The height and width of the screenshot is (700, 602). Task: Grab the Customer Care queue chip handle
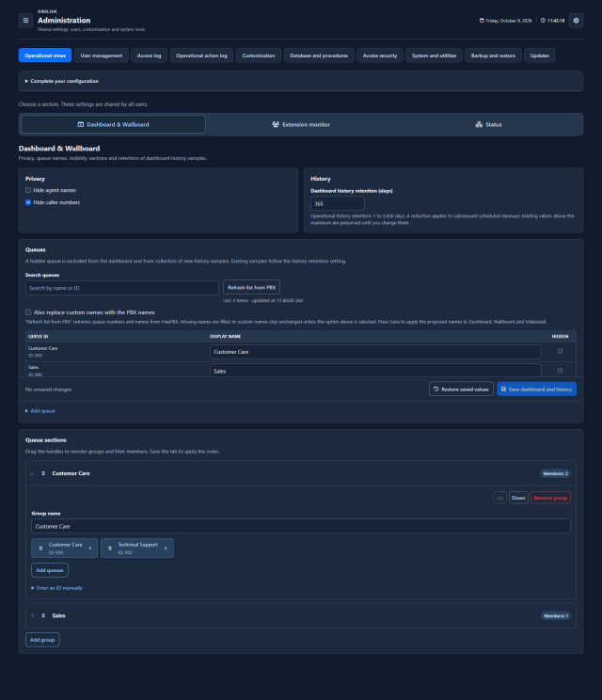(x=40, y=549)
